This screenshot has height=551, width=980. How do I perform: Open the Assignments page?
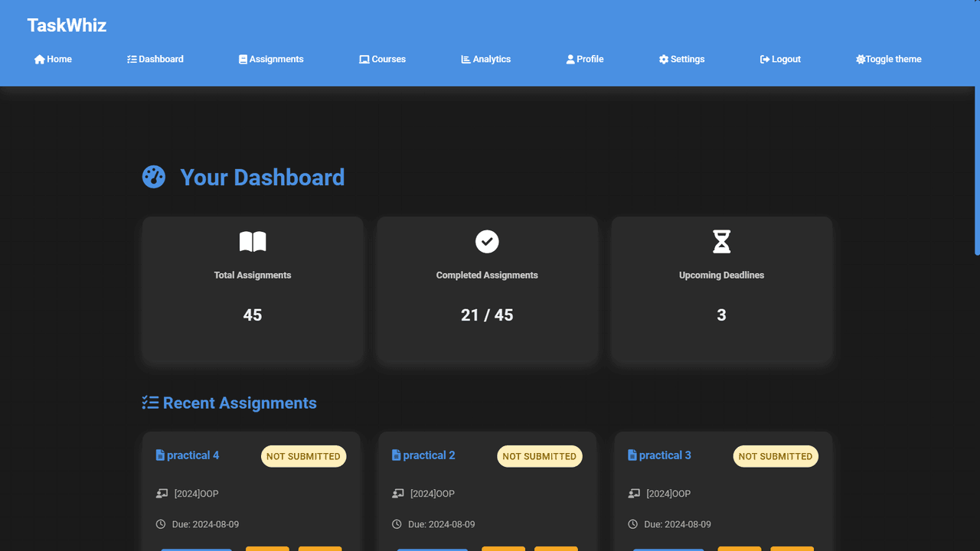[271, 59]
